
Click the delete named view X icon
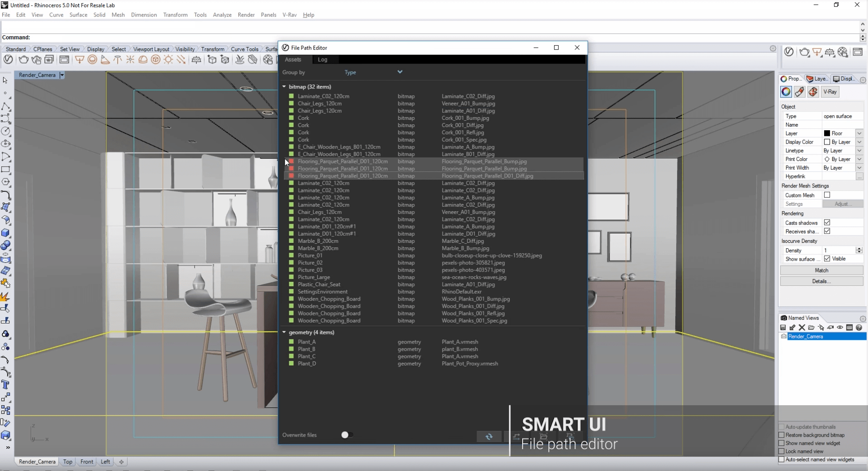(x=802, y=327)
